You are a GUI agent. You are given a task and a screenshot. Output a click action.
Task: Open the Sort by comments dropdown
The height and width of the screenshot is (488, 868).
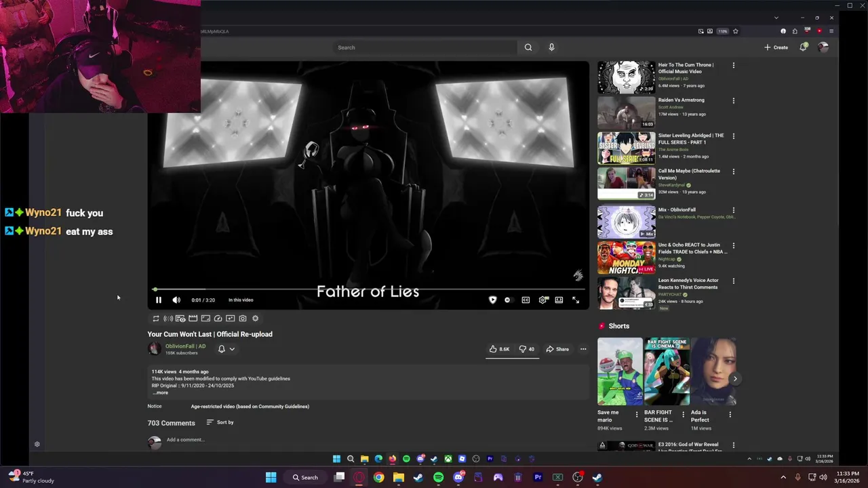coord(220,422)
